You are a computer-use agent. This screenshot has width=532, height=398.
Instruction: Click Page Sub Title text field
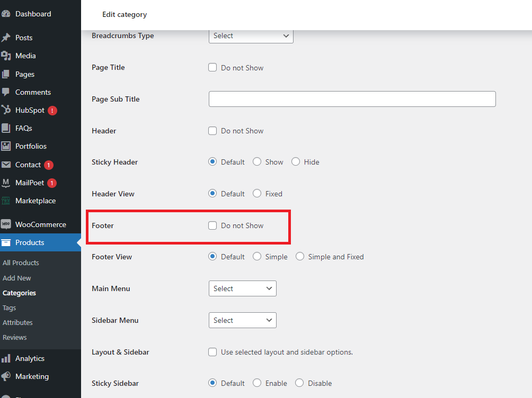[352, 99]
